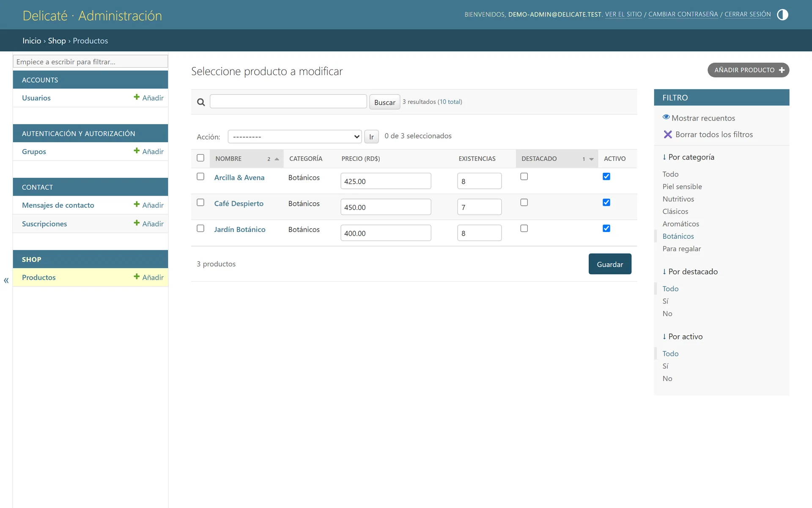Image resolution: width=812 pixels, height=508 pixels.
Task: Click existencias field for Café Despierto
Action: pyautogui.click(x=479, y=207)
